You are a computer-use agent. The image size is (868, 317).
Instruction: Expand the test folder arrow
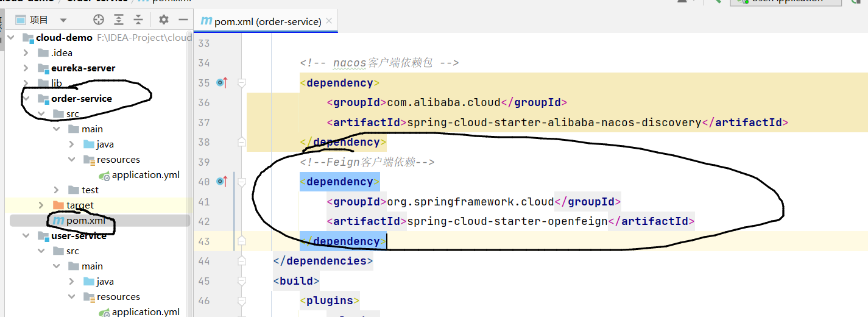pos(57,190)
